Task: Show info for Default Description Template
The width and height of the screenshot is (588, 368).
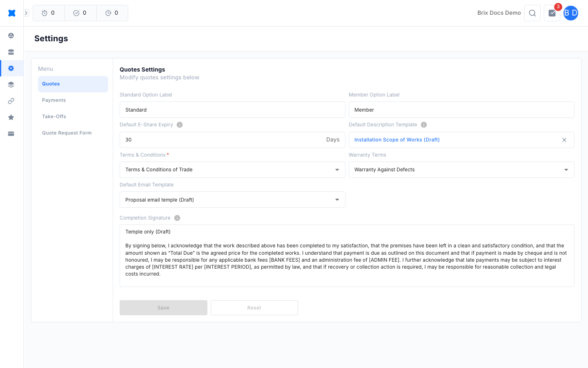Action: (x=424, y=125)
